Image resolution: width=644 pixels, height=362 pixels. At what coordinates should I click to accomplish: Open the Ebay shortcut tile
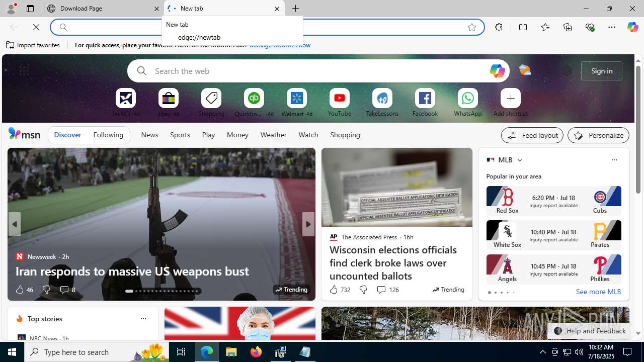(x=168, y=99)
